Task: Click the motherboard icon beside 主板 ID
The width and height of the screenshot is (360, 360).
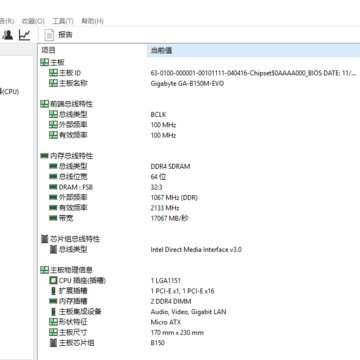Action: (x=53, y=73)
